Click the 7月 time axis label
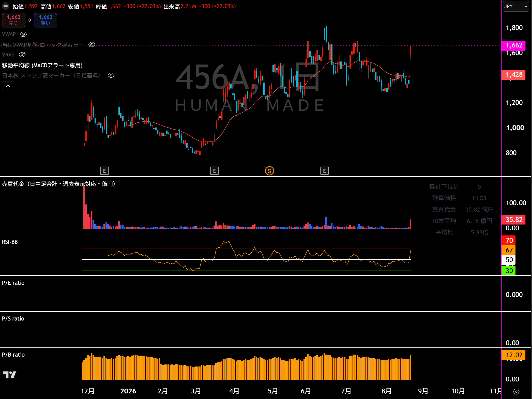Image resolution: width=532 pixels, height=399 pixels. point(346,391)
